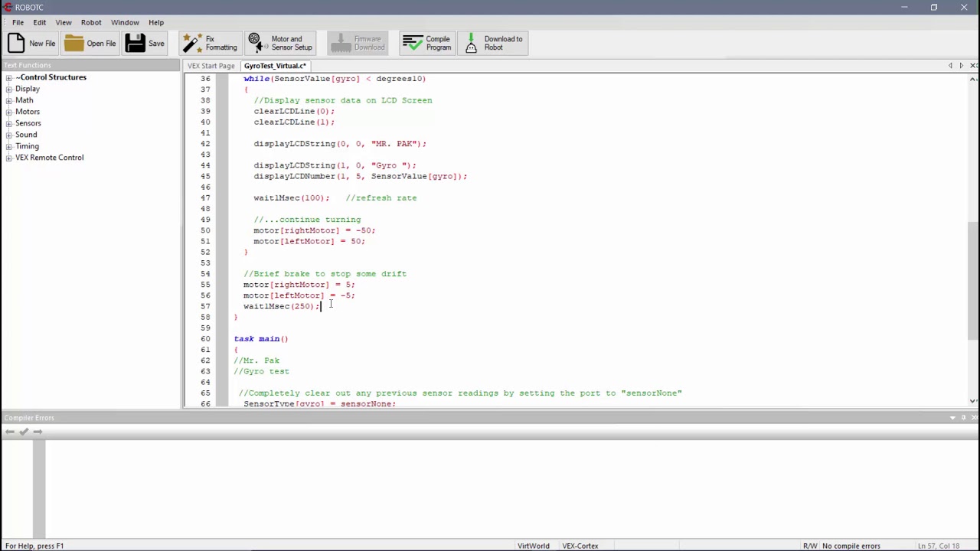Open Compiler Errors panel options arrow
Screen dimensions: 980x551
pyautogui.click(x=952, y=418)
